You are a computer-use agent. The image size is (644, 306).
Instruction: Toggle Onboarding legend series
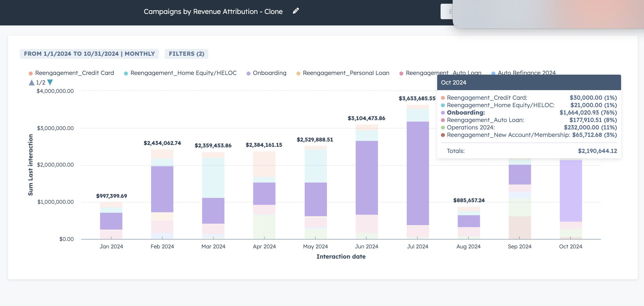pos(267,73)
